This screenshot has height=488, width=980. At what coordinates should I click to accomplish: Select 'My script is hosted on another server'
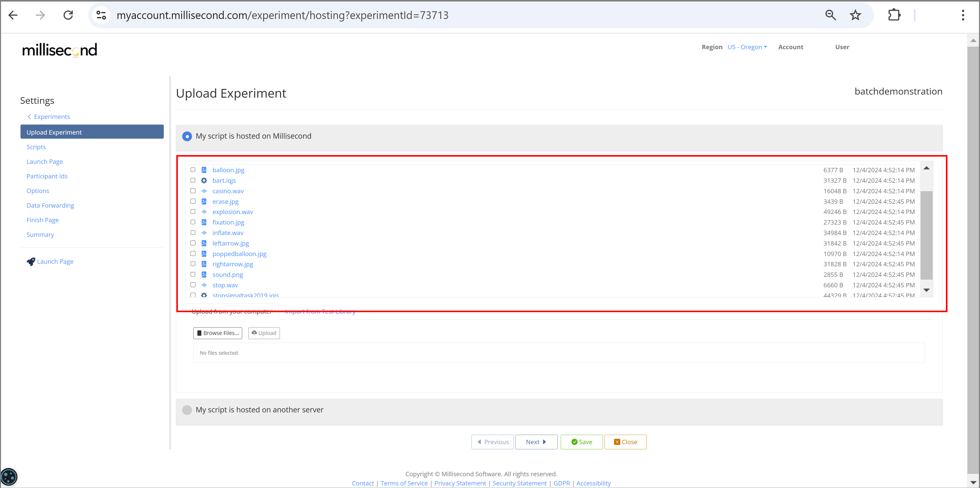click(x=187, y=410)
